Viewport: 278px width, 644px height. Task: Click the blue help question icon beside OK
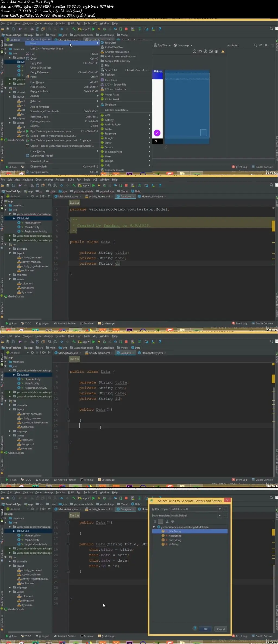point(195,628)
